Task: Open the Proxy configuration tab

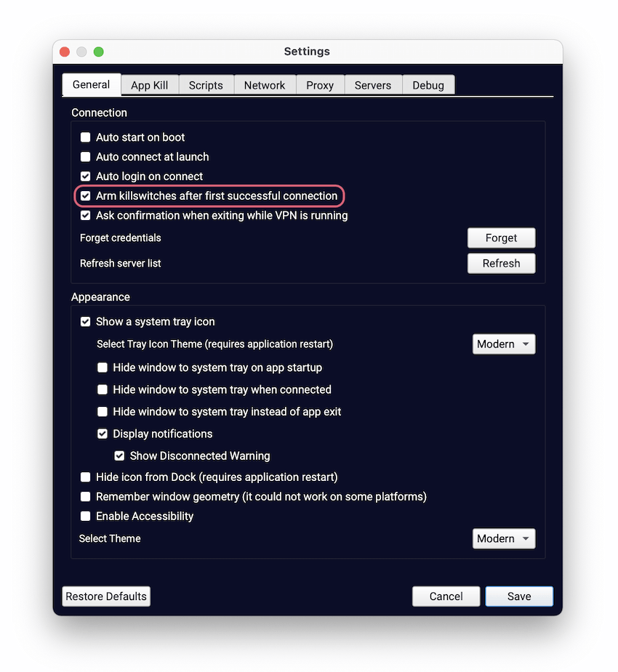Action: tap(320, 85)
